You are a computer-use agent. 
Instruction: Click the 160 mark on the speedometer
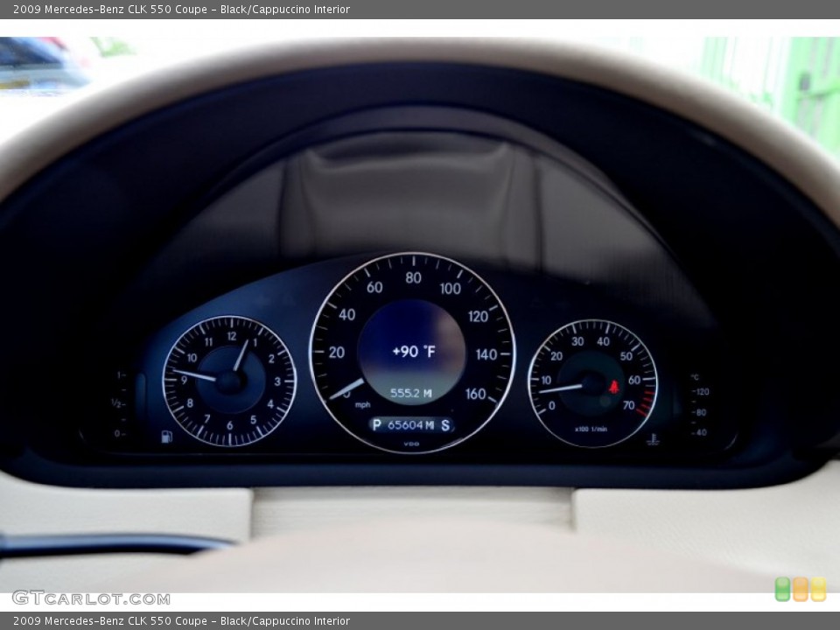point(475,394)
